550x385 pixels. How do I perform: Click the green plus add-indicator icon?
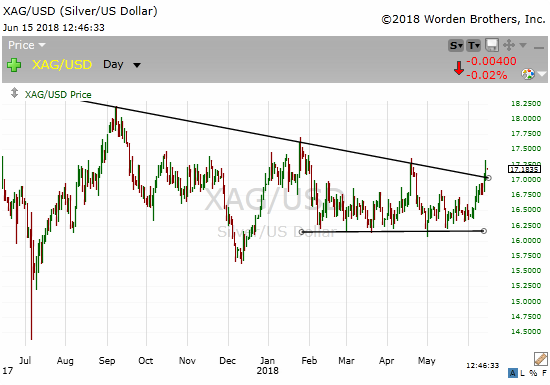14,65
